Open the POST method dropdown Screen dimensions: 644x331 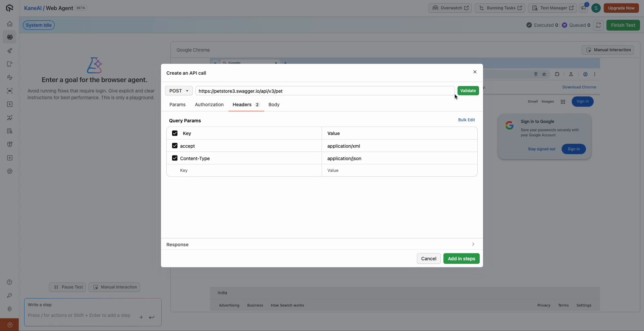coord(179,91)
